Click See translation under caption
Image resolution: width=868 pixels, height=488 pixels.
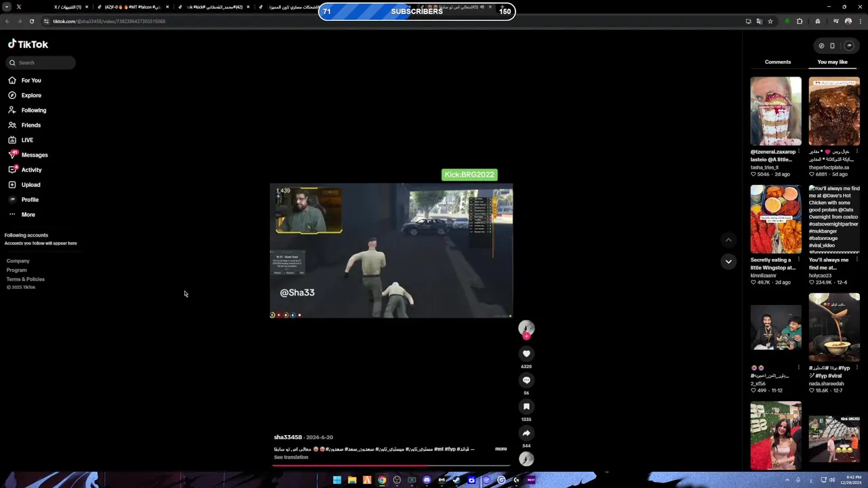coord(291,457)
